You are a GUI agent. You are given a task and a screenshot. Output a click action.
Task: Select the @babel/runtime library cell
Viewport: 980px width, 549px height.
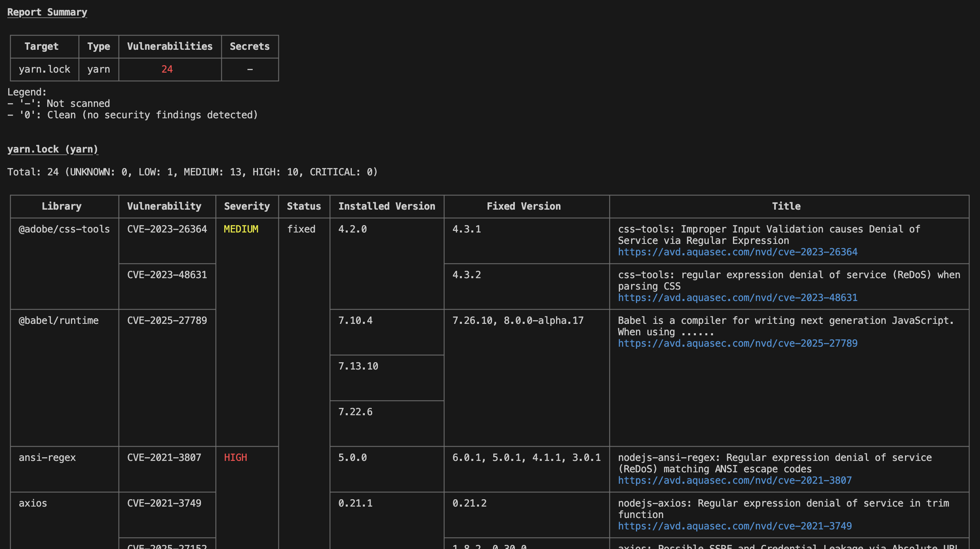click(59, 321)
